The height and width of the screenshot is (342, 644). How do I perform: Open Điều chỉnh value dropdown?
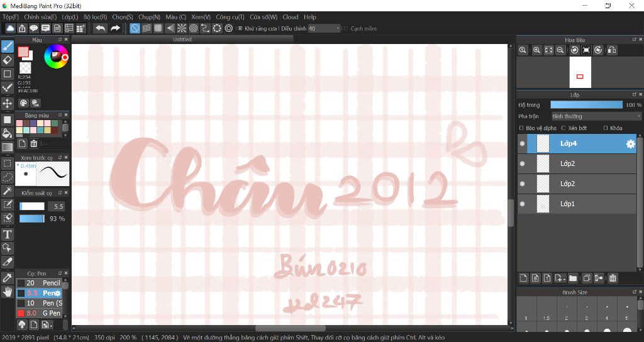tap(325, 28)
